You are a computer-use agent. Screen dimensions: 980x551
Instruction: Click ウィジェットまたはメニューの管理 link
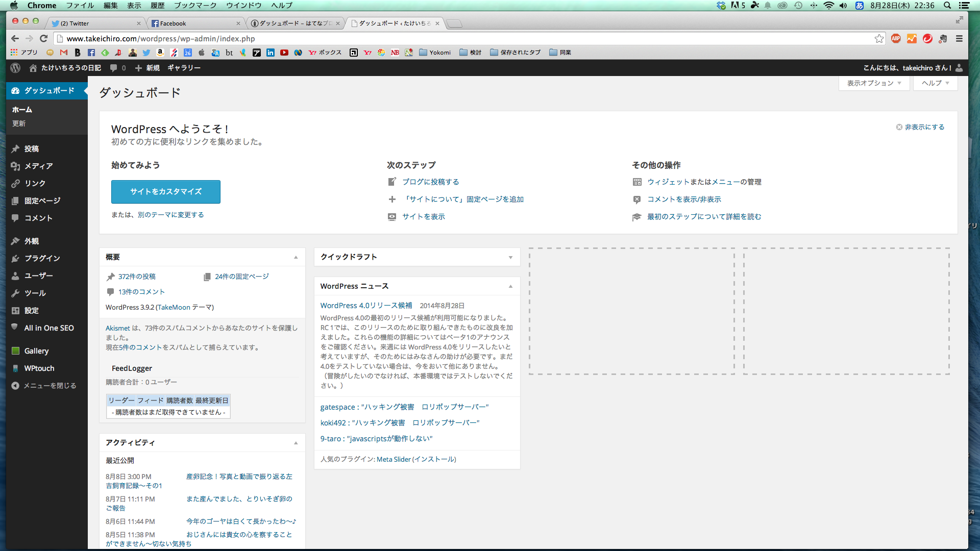click(x=704, y=182)
